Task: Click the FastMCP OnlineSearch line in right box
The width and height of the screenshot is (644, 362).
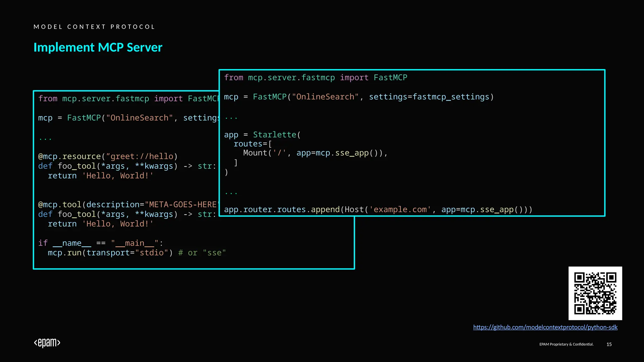Action: click(358, 97)
